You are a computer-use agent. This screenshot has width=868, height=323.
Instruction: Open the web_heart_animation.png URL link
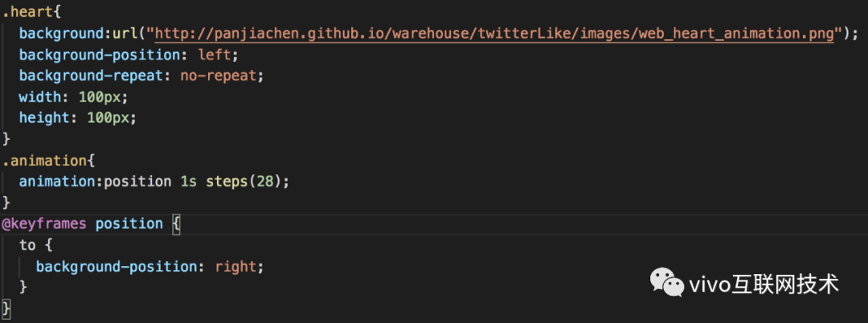[494, 34]
